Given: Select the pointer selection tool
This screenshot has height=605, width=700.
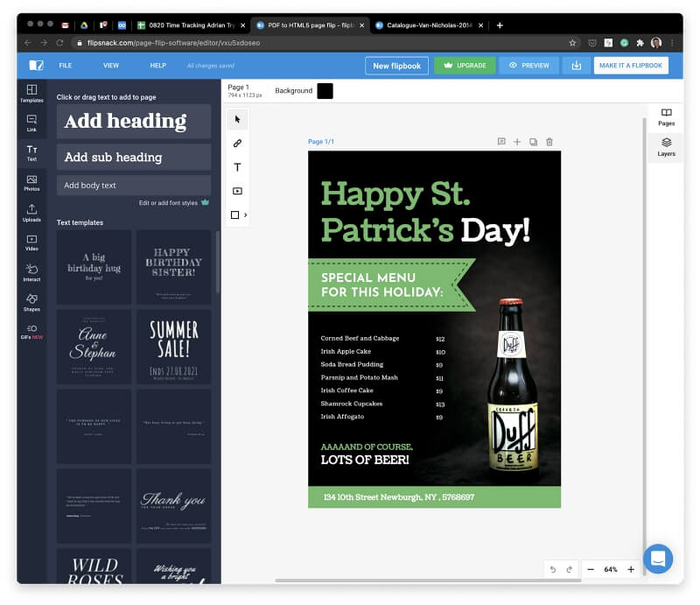Looking at the screenshot, I should click(237, 119).
